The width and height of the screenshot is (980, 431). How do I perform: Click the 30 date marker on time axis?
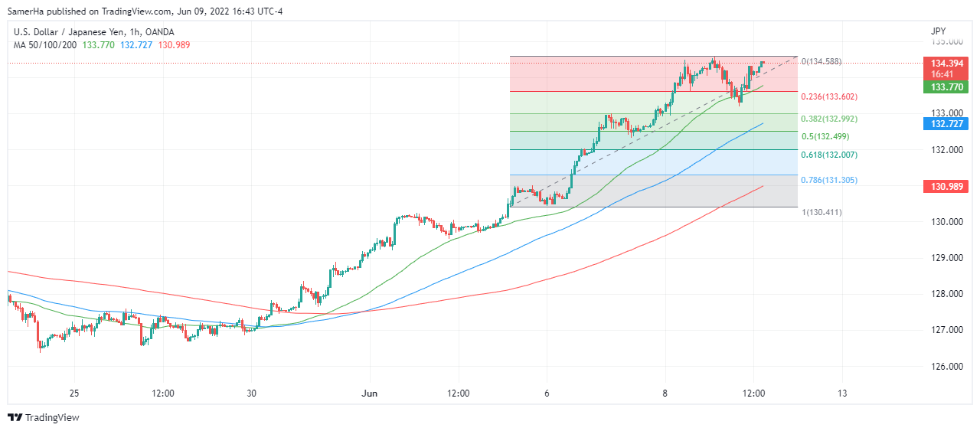[252, 393]
